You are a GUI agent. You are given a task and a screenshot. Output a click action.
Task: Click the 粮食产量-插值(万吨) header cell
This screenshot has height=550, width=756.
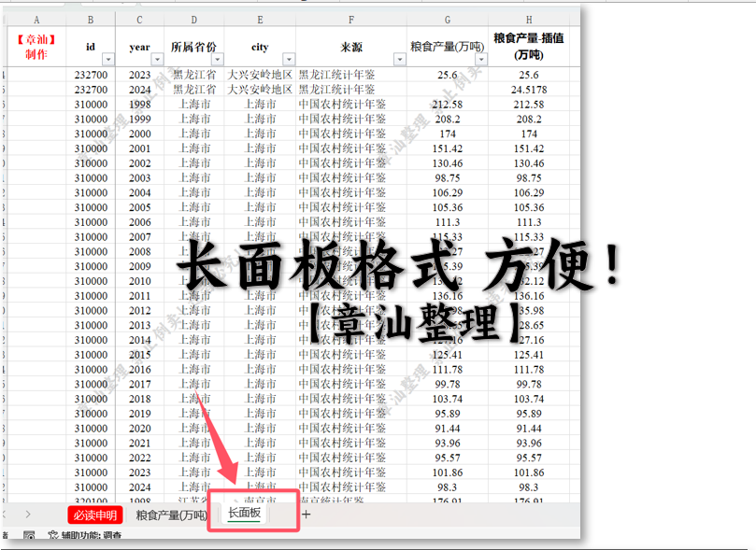coord(529,47)
